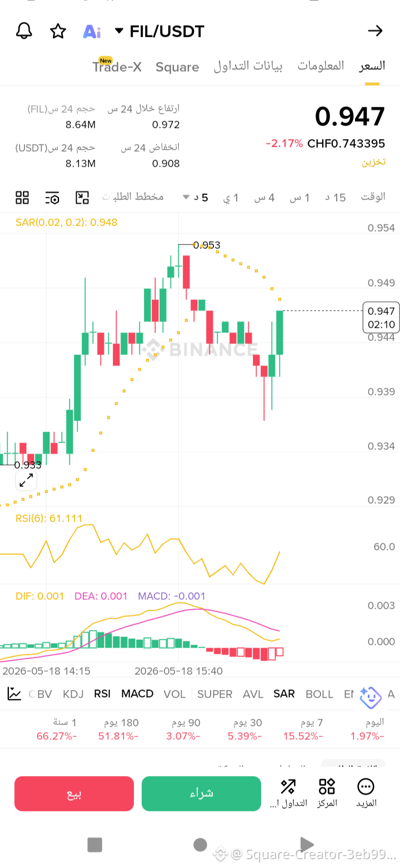Add FIL/USDT to favorites star
Screen dimensions: 400x868
click(x=58, y=31)
